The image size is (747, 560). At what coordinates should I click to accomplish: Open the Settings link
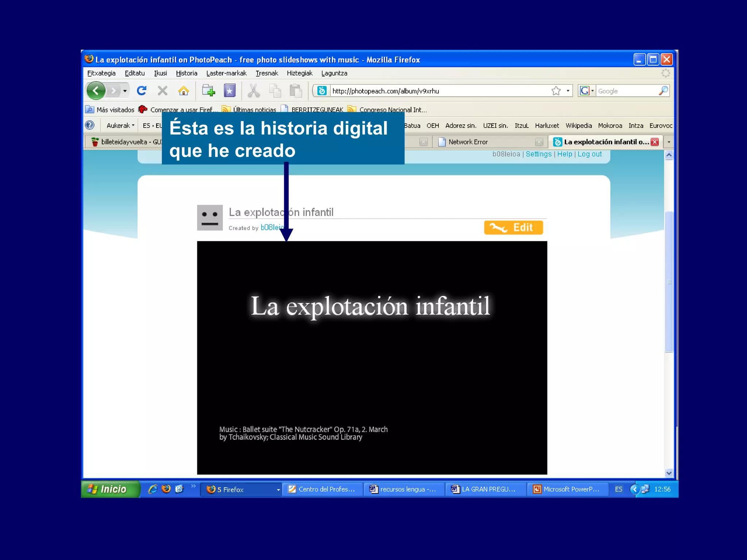click(x=538, y=154)
